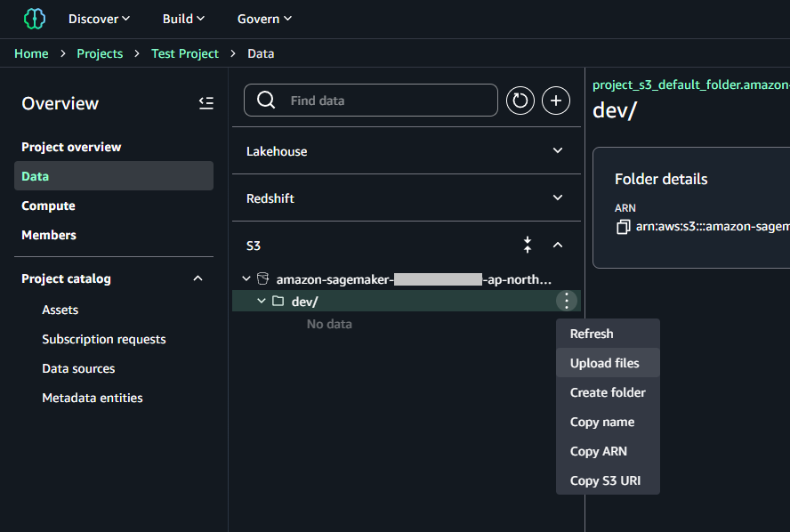
Task: Select Refresh from the context menu
Action: pyautogui.click(x=608, y=334)
